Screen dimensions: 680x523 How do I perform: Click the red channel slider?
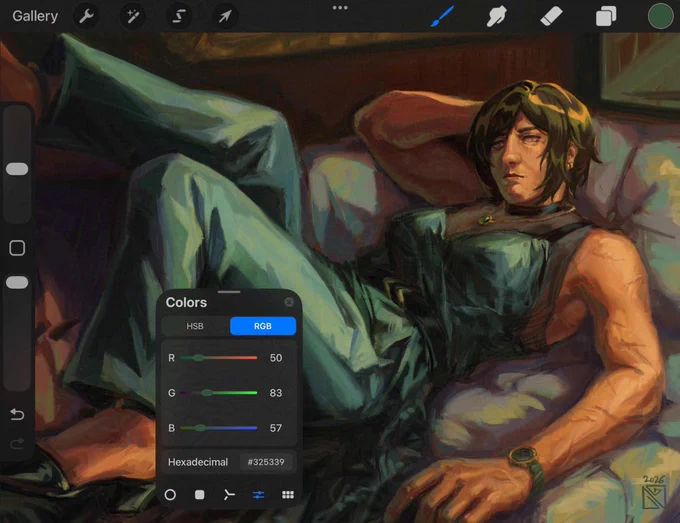[219, 358]
